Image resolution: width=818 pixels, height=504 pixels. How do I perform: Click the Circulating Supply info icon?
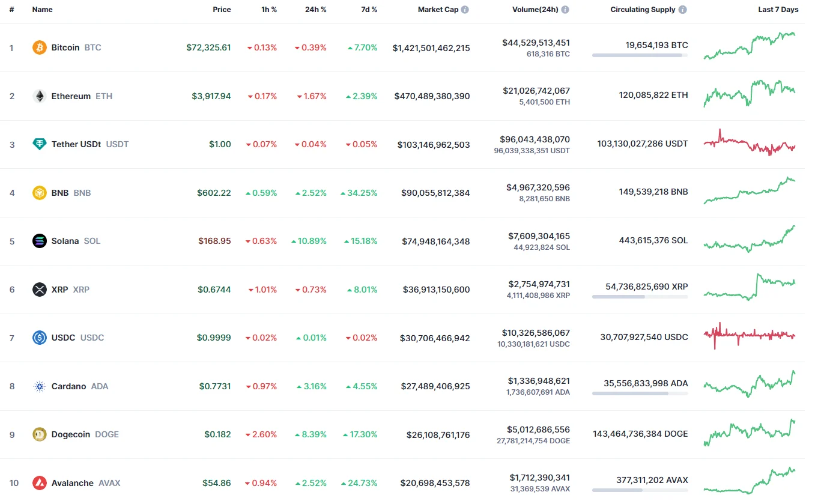[x=683, y=10]
